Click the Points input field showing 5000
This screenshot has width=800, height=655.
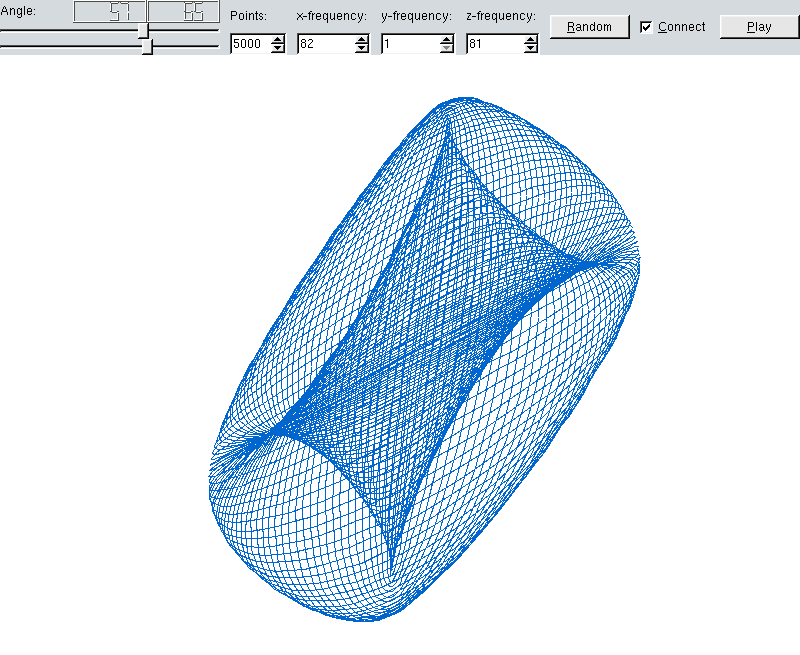pyautogui.click(x=251, y=44)
